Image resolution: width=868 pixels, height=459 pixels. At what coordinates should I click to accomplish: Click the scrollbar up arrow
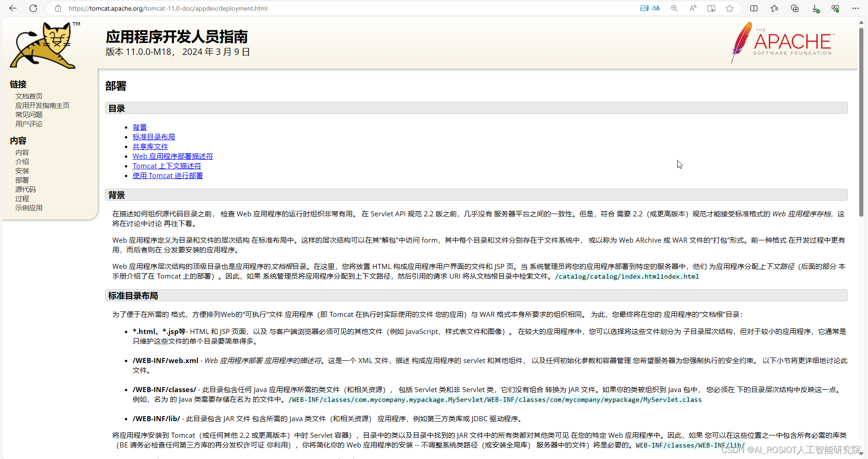(x=861, y=22)
